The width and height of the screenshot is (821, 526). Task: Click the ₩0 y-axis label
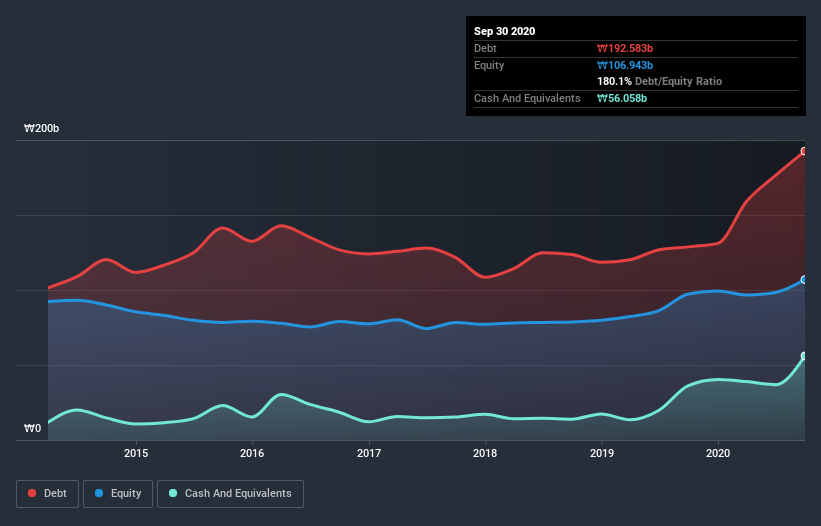pyautogui.click(x=32, y=428)
